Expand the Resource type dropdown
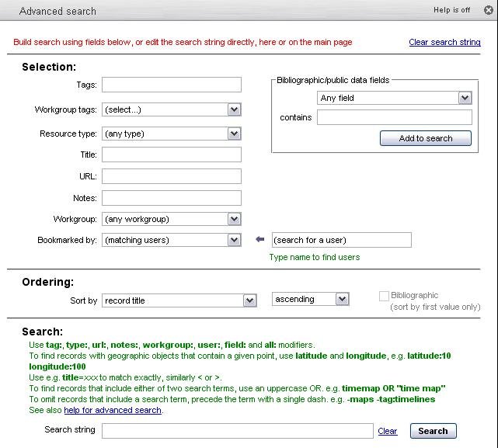498x448 pixels. coord(172,134)
